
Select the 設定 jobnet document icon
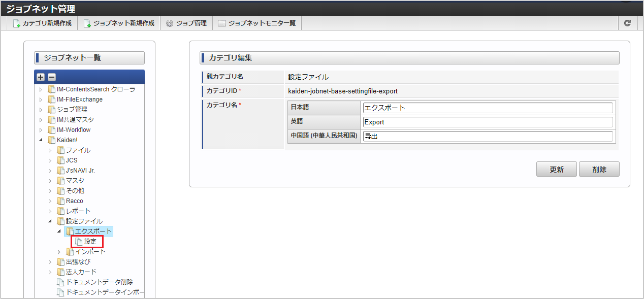pos(79,242)
